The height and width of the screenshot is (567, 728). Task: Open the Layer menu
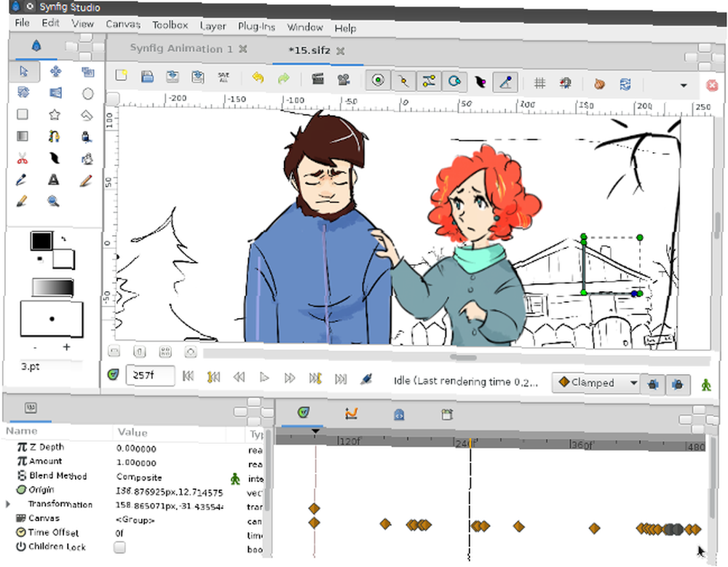coord(213,26)
